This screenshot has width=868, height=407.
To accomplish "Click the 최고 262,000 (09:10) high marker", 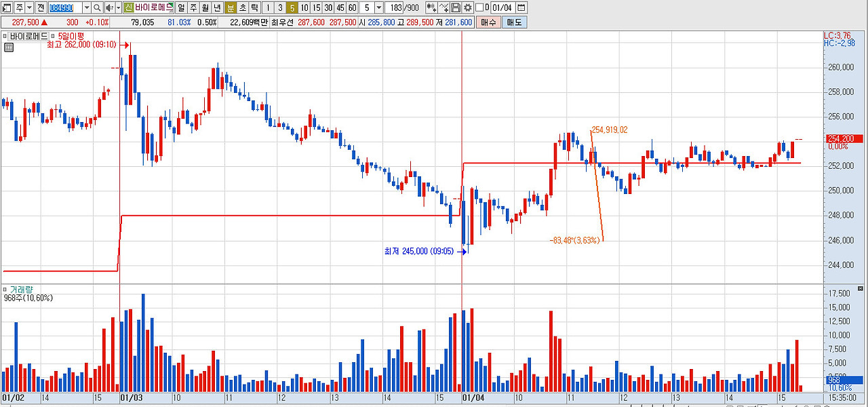I will pos(81,45).
